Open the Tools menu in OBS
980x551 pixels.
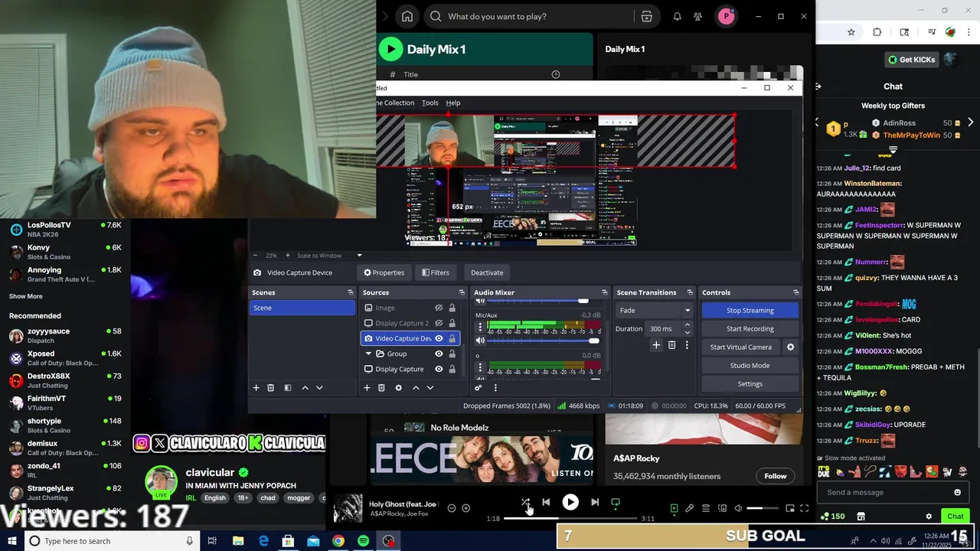[x=430, y=103]
